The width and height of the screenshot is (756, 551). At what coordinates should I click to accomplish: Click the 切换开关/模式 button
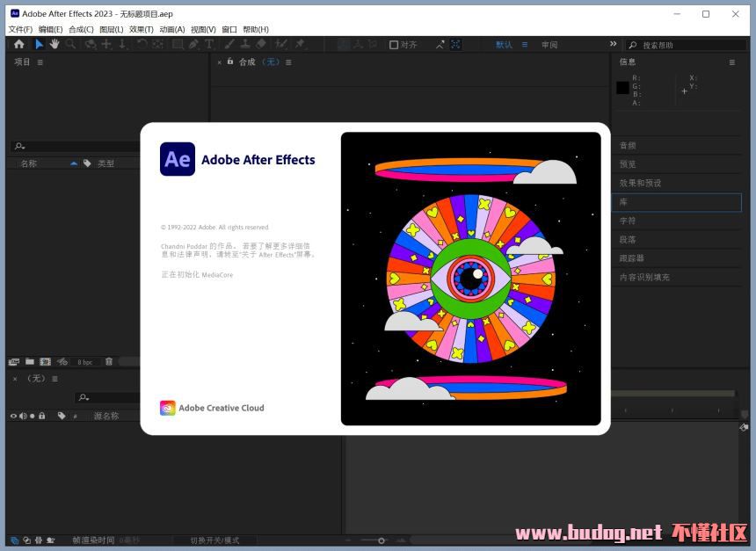214,540
